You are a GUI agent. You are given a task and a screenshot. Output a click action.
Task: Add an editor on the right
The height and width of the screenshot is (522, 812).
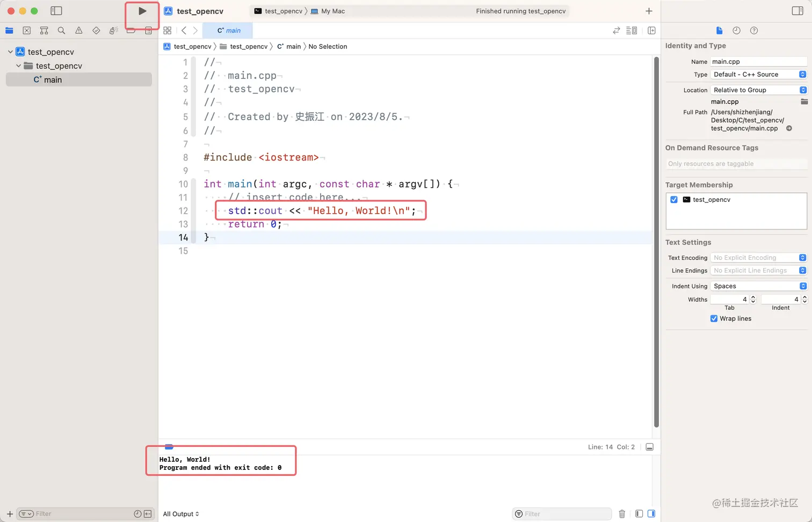tap(651, 31)
